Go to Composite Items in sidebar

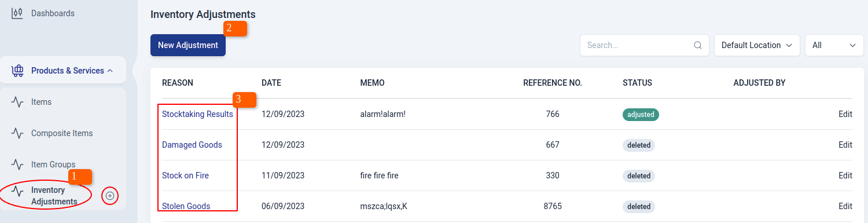coord(62,133)
